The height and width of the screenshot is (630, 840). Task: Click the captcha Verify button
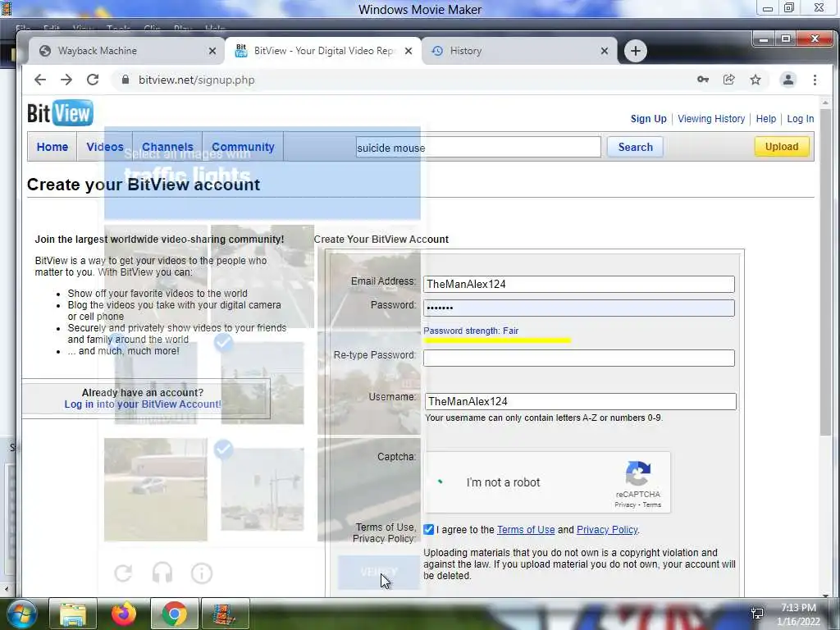point(379,572)
